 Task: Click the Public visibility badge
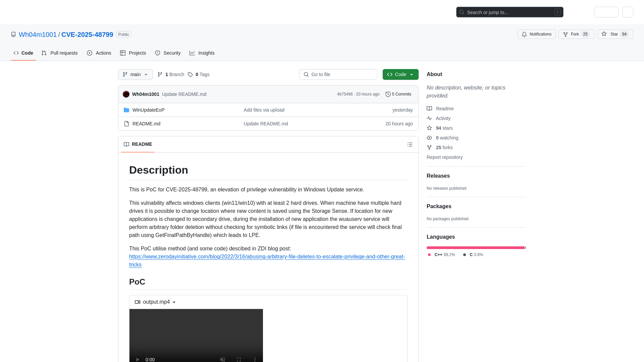coord(123,35)
